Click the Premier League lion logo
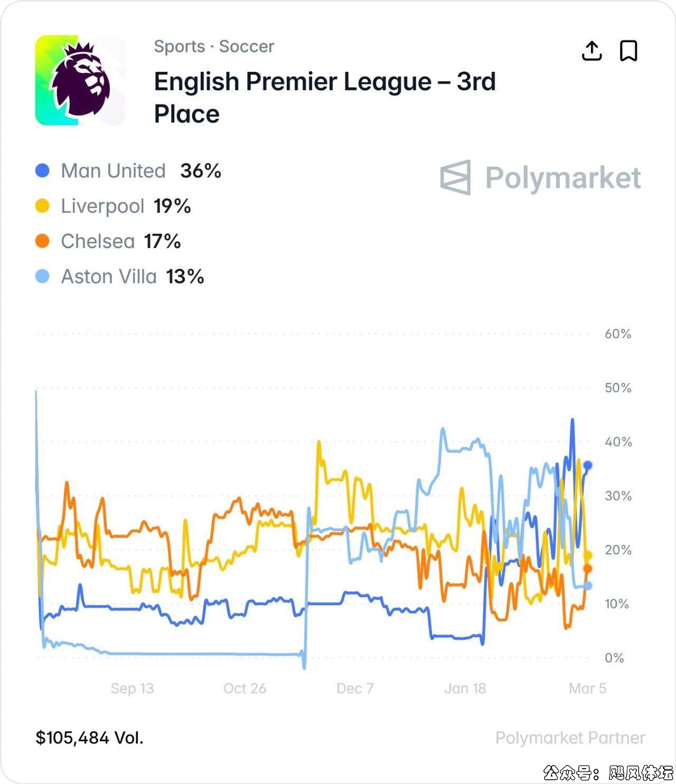Viewport: 676px width, 784px height. click(x=80, y=80)
